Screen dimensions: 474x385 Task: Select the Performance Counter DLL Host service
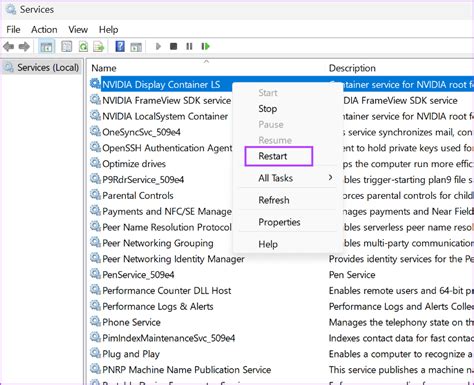[167, 290]
